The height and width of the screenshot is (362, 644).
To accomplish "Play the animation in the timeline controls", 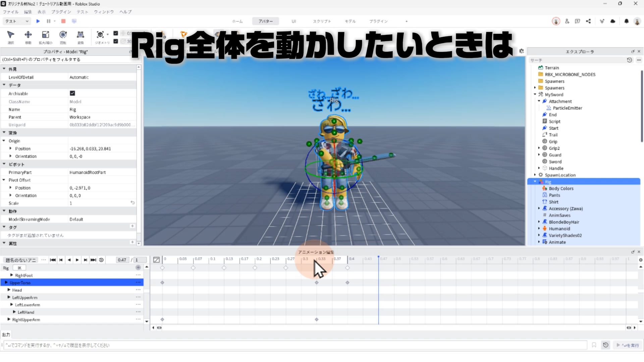I will [77, 260].
